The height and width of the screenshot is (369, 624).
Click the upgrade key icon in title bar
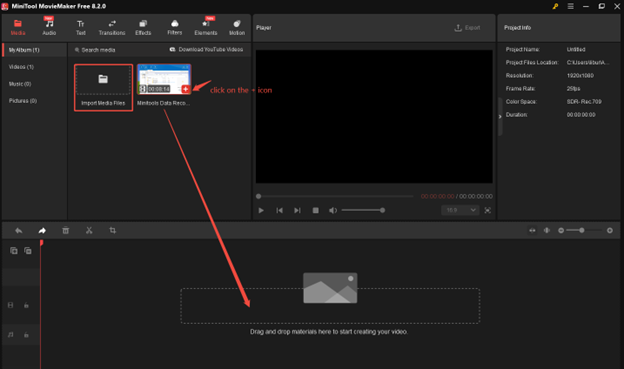(x=555, y=6)
